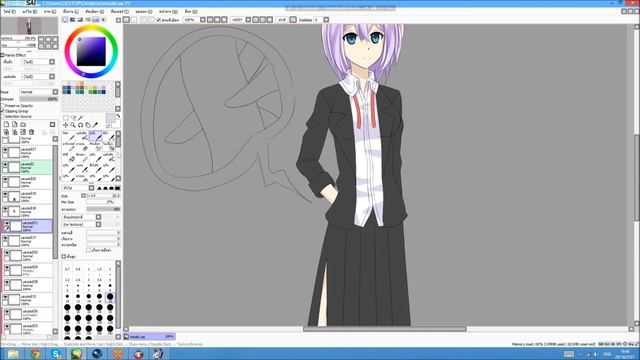The height and width of the screenshot is (360, 640).
Task: Open the File menu
Action: [9, 11]
